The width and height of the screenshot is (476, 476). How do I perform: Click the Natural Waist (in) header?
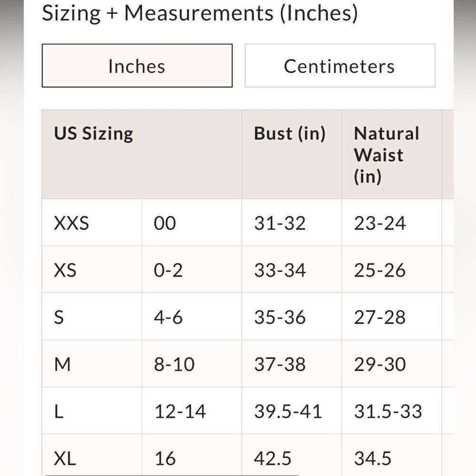pos(386,155)
